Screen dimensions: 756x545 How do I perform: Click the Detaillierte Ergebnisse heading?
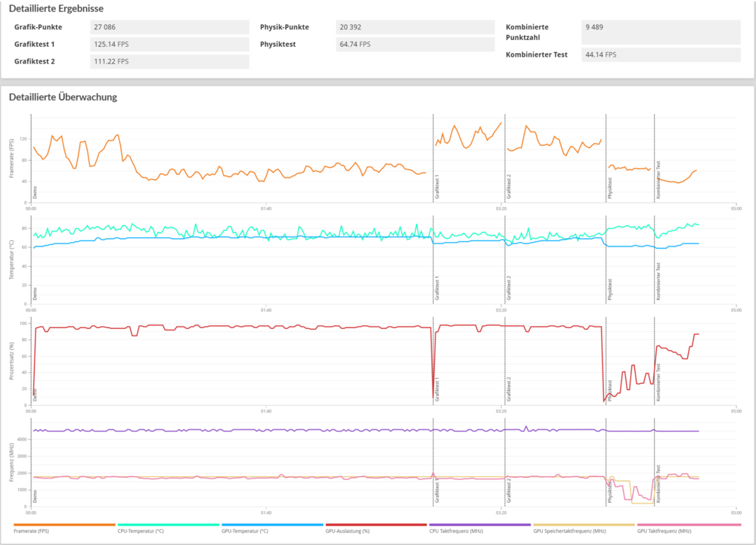(56, 8)
